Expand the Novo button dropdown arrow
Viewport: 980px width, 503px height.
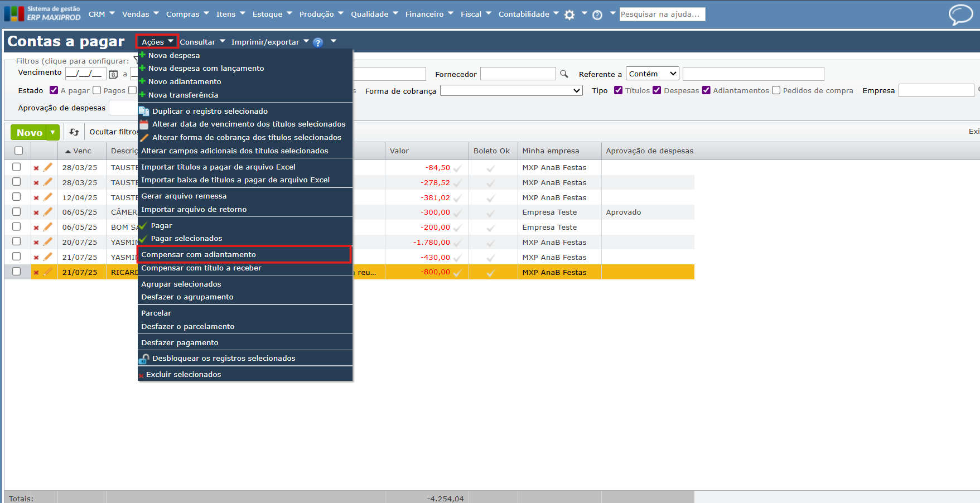(53, 132)
